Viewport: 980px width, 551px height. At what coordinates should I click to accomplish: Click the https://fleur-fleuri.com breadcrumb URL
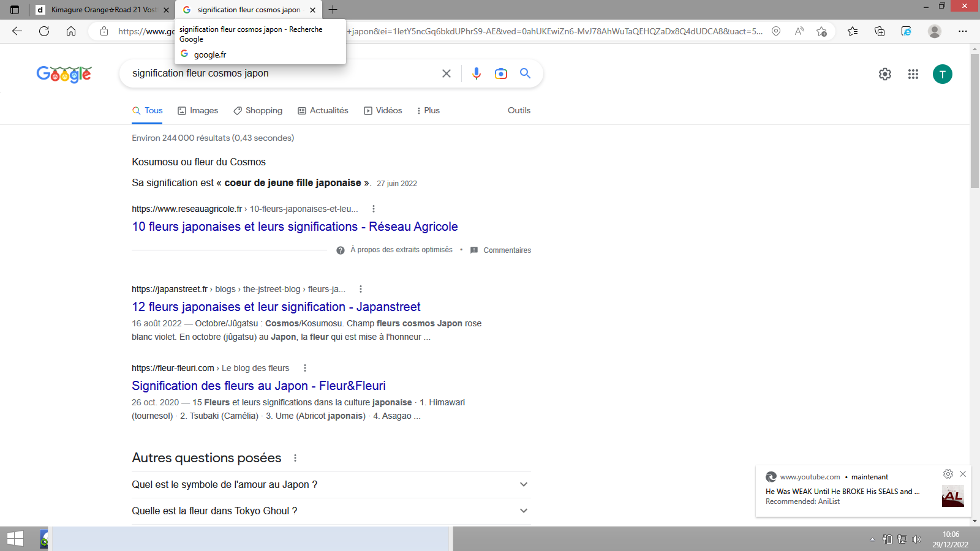[173, 368]
